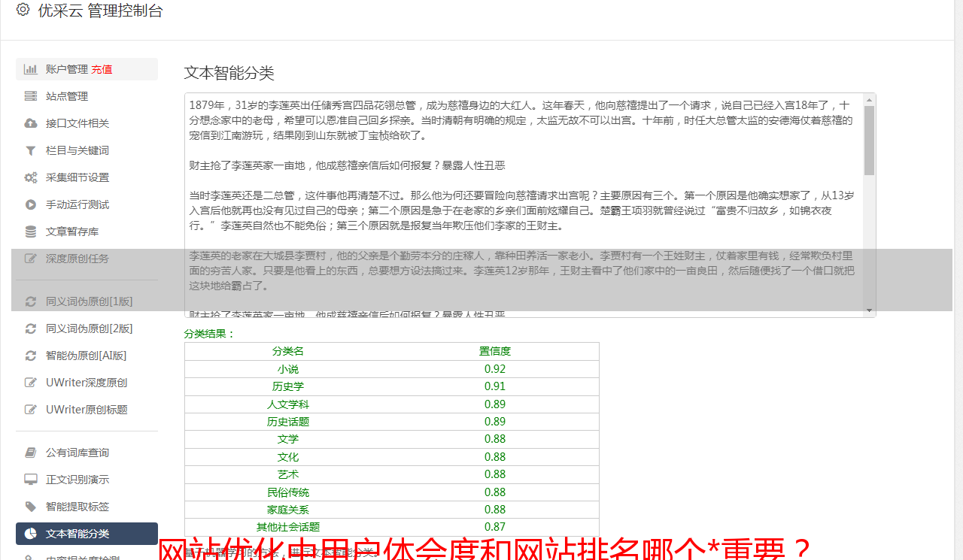Image resolution: width=963 pixels, height=560 pixels.
Task: Go to 同义词伪原创[2版]
Action: [x=87, y=328]
